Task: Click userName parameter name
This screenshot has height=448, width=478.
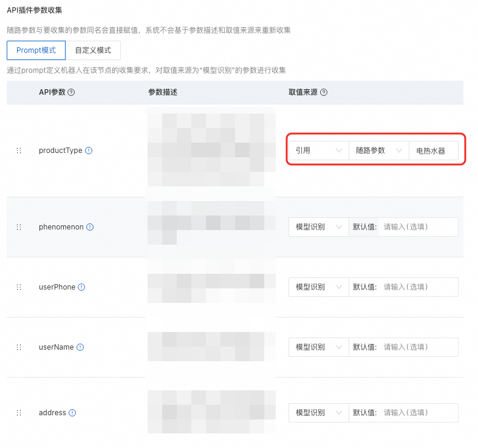Action: coord(56,347)
